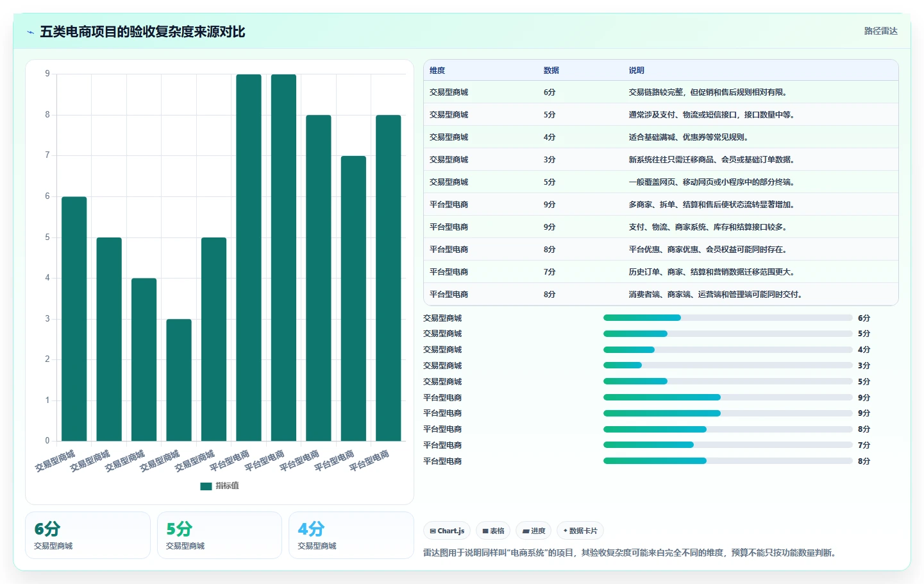Click the shortest chart bar at value 3
Screen dimensions: 924x584
pyautogui.click(x=179, y=380)
